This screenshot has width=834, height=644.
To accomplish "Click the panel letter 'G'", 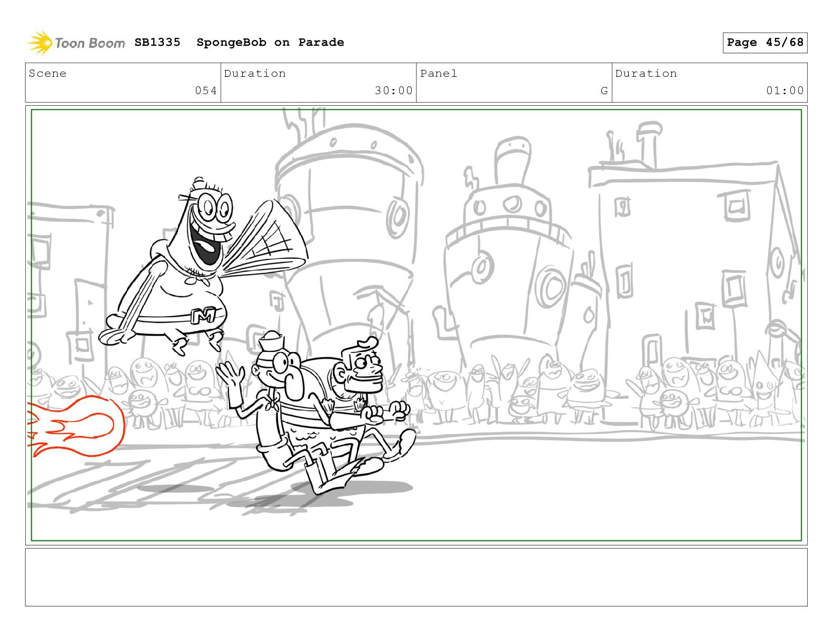I will click(604, 91).
